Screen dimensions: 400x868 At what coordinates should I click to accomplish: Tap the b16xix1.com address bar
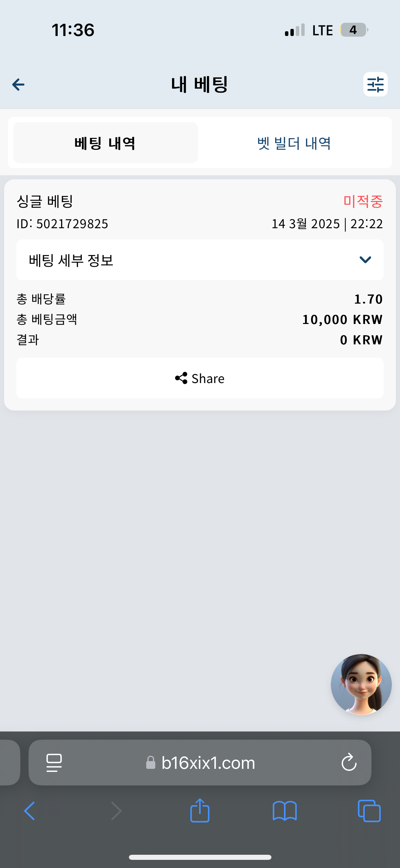pyautogui.click(x=208, y=763)
